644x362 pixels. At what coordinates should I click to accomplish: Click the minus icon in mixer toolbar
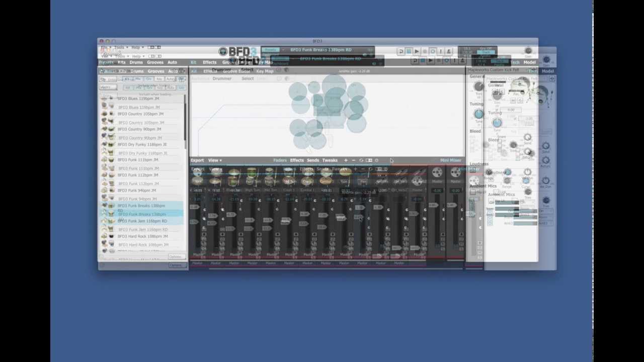point(353,160)
